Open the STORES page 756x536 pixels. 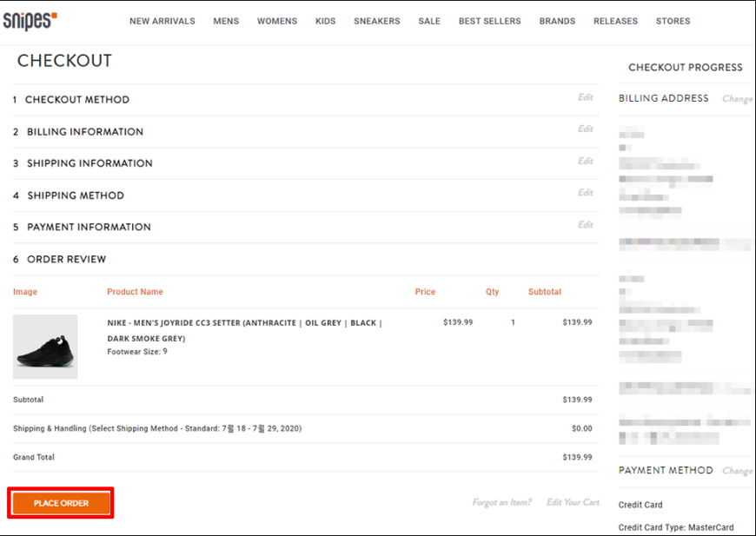click(673, 21)
